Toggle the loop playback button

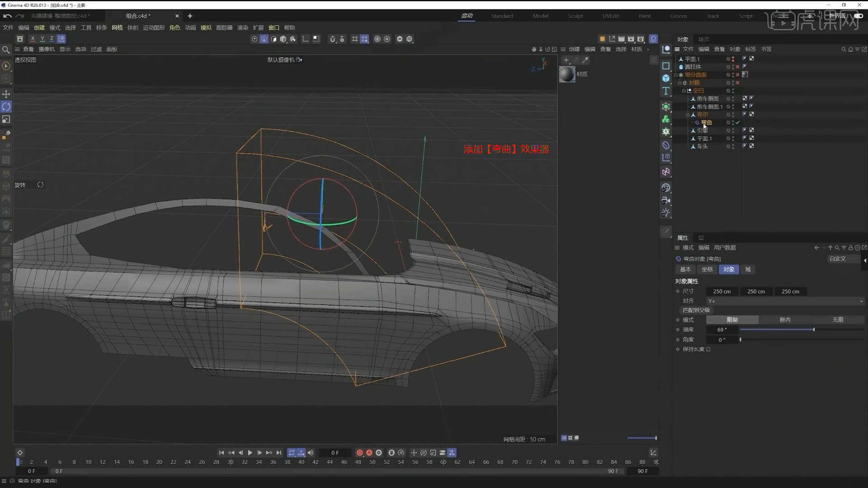click(x=292, y=453)
